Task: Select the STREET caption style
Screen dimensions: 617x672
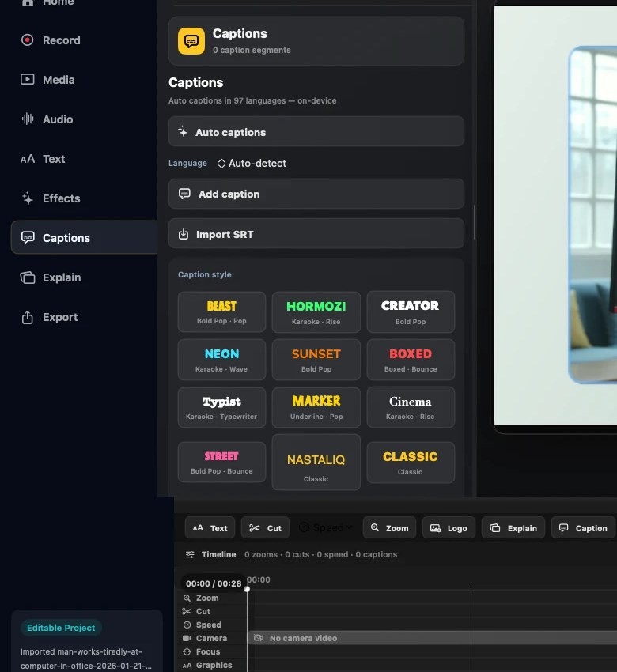Action: click(221, 462)
